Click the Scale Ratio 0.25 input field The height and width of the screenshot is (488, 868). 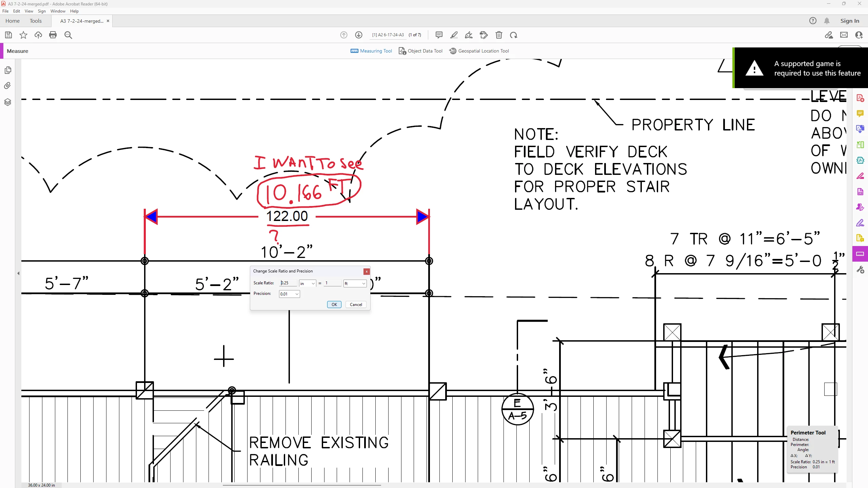pos(288,283)
